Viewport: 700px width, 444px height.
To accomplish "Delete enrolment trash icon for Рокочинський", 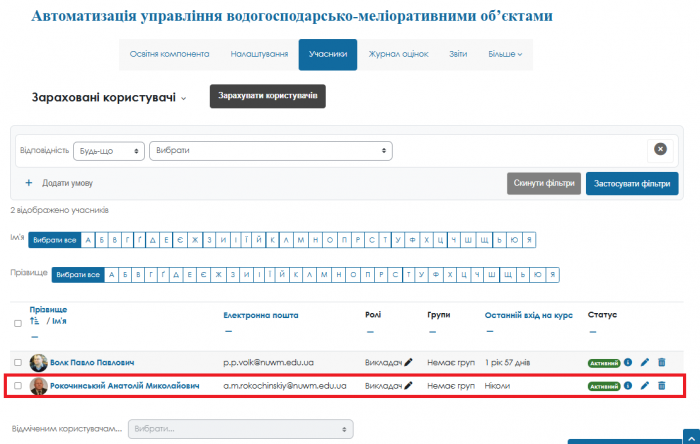I will [x=661, y=385].
